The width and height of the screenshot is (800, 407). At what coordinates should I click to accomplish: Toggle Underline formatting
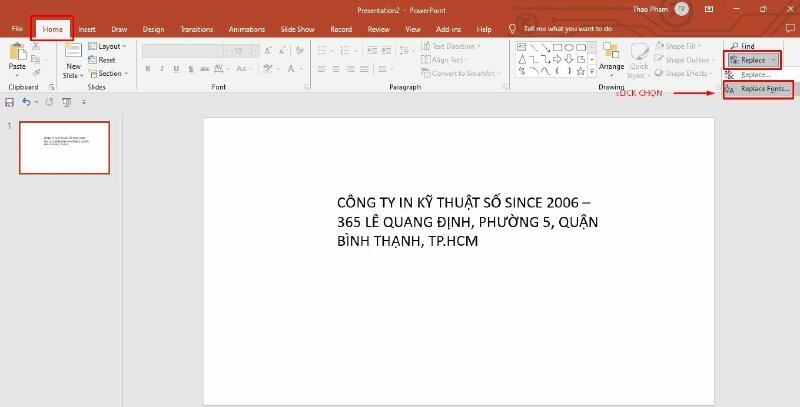(176, 69)
